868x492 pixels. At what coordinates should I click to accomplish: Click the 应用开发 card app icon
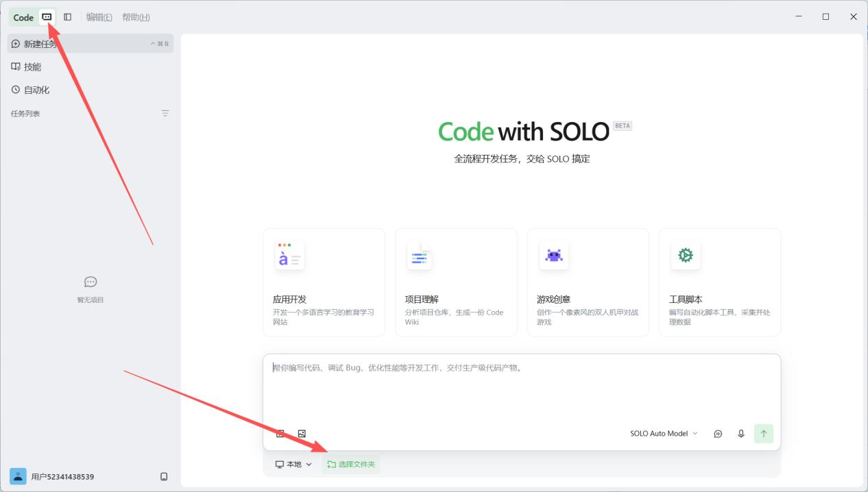pyautogui.click(x=289, y=256)
